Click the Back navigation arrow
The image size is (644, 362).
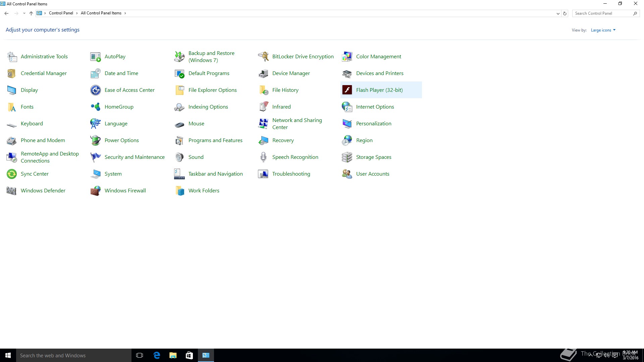pyautogui.click(x=6, y=13)
